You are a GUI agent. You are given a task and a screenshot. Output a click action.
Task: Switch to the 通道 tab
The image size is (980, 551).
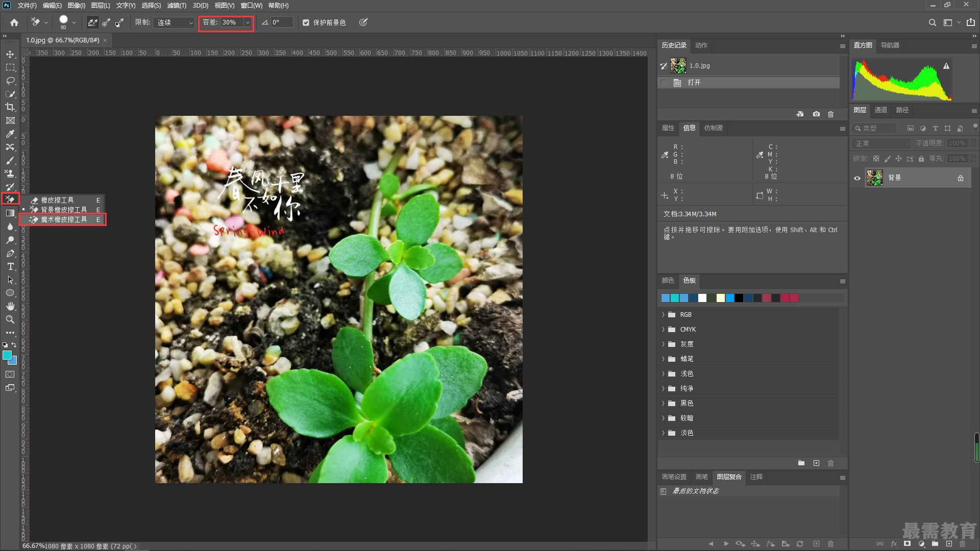coord(880,110)
